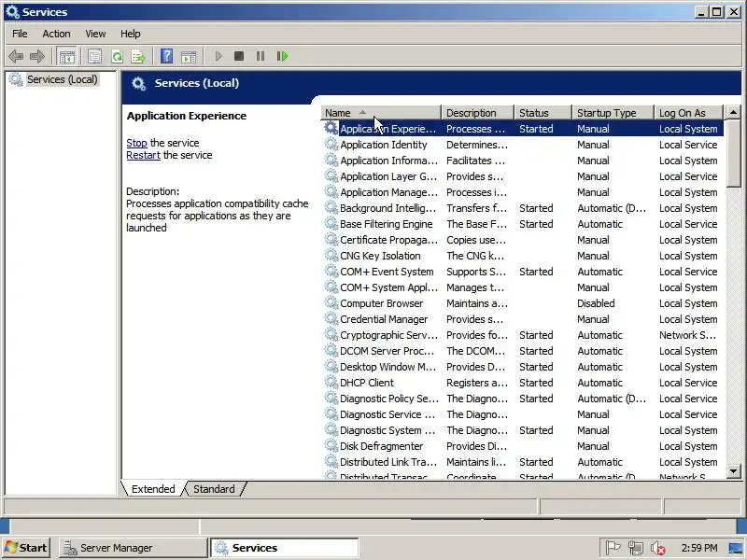Sort by Status column header
Screen dimensions: 747x560
pyautogui.click(x=543, y=113)
